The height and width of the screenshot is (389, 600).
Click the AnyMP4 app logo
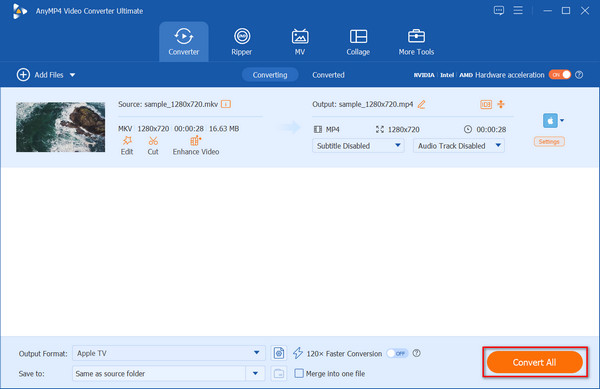click(x=19, y=11)
